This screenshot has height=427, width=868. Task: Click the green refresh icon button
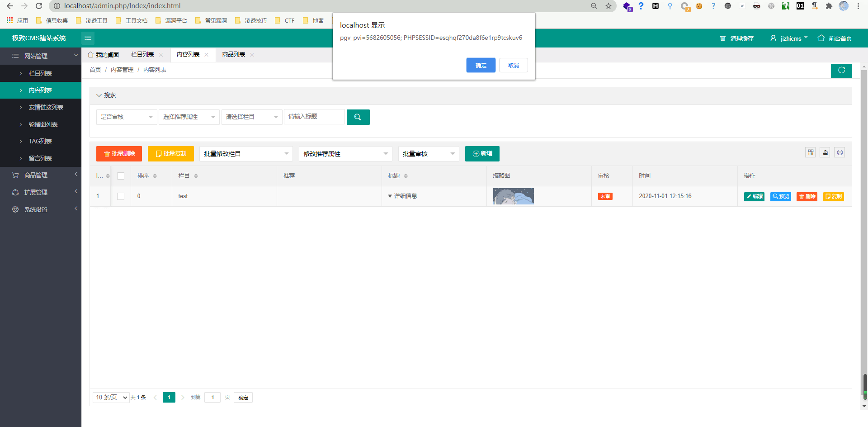point(841,71)
